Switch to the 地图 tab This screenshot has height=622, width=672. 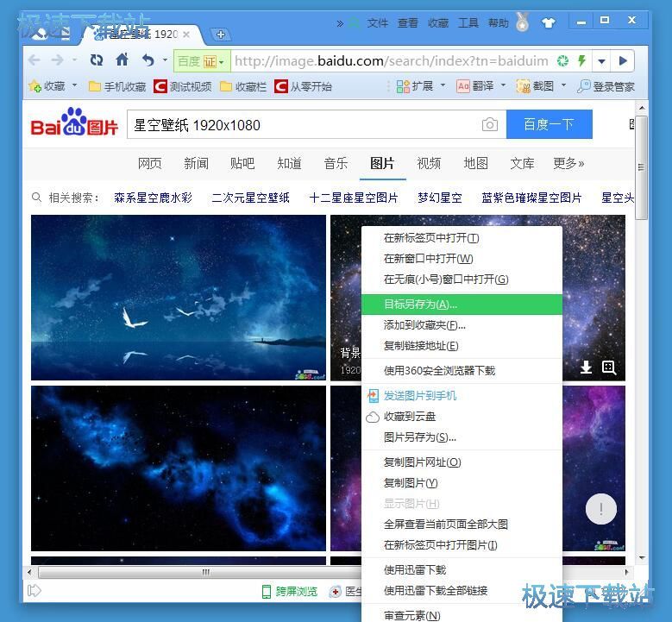pyautogui.click(x=475, y=163)
